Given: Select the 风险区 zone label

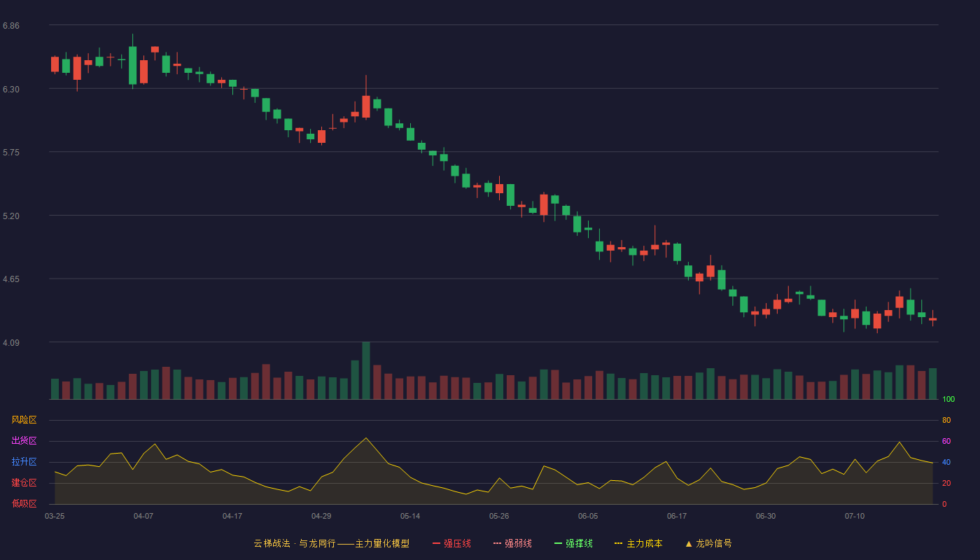Looking at the screenshot, I should (x=24, y=420).
